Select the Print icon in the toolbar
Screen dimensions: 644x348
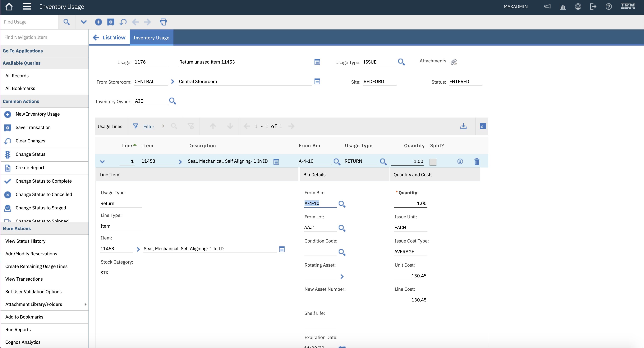163,22
